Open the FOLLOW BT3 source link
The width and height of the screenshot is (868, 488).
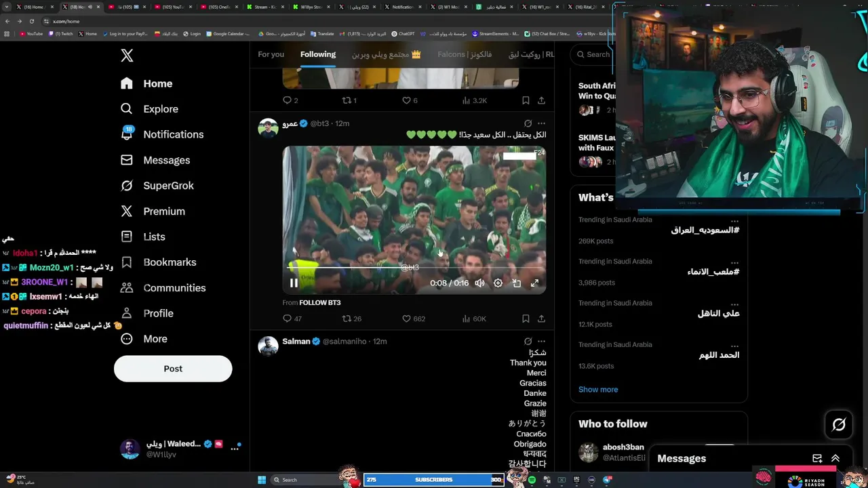pyautogui.click(x=320, y=302)
